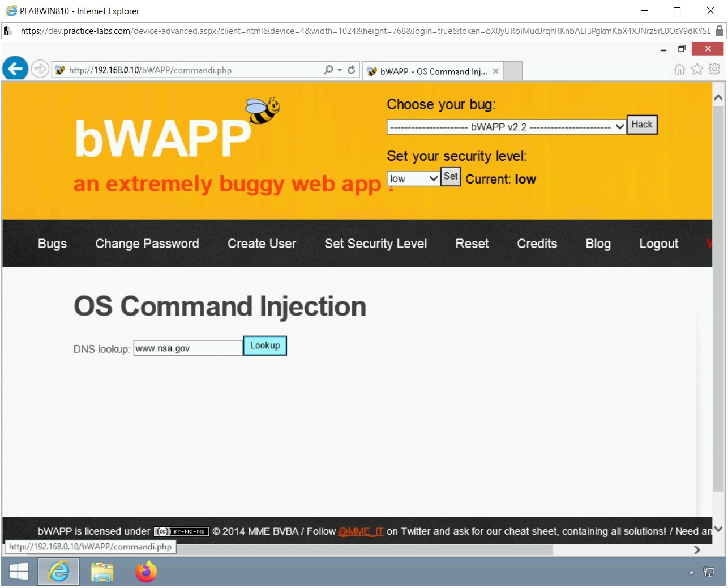Click the forward navigation arrow
This screenshot has width=728, height=588.
[x=40, y=69]
